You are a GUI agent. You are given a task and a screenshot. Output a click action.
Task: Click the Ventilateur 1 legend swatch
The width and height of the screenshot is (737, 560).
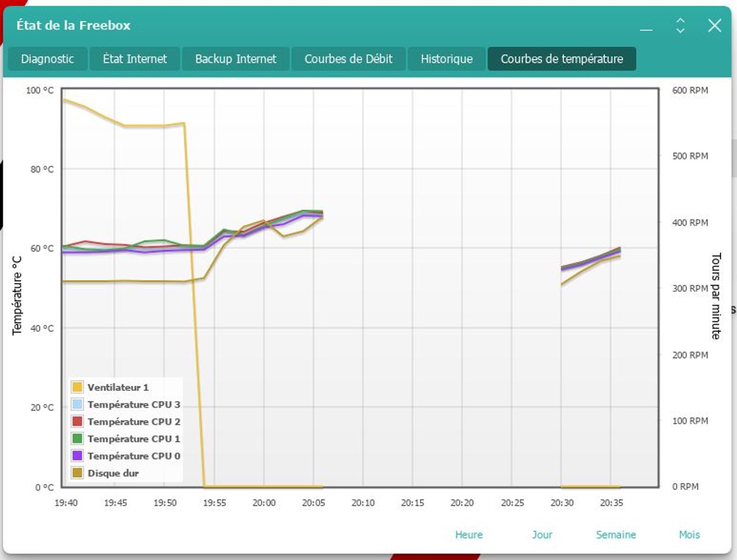tap(77, 387)
